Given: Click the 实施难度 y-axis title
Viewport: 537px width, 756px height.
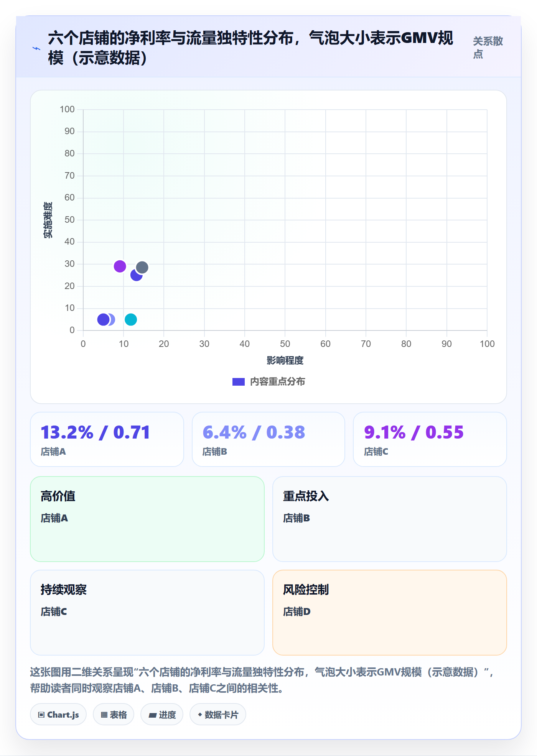Looking at the screenshot, I should pyautogui.click(x=48, y=220).
